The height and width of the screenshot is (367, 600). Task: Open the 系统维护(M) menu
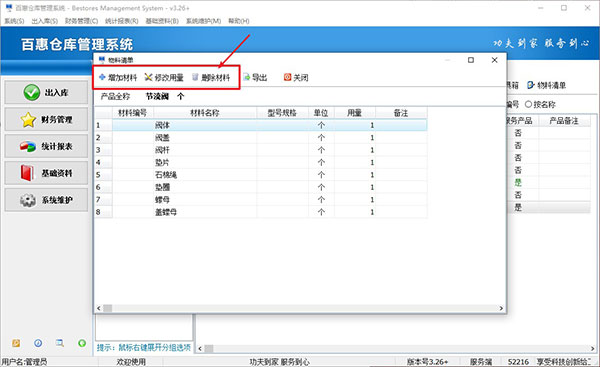[203, 21]
